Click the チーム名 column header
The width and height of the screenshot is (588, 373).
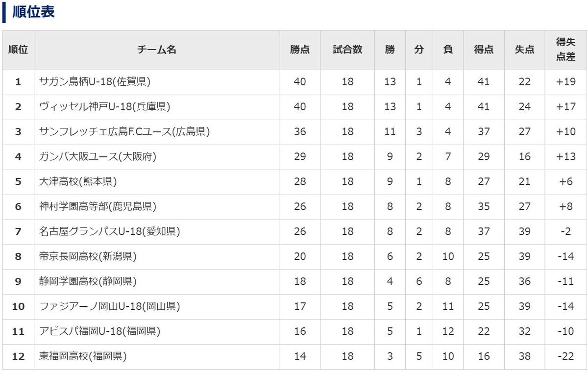[157, 50]
